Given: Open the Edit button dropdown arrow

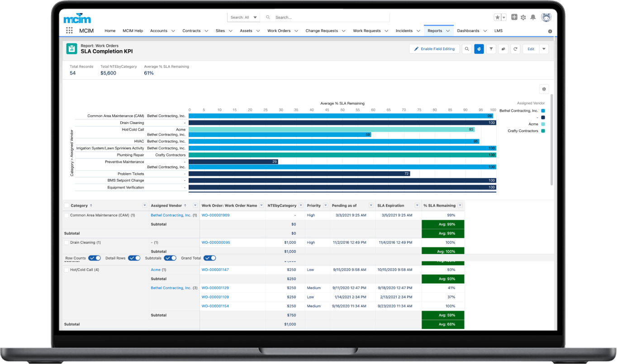Looking at the screenshot, I should tap(544, 49).
